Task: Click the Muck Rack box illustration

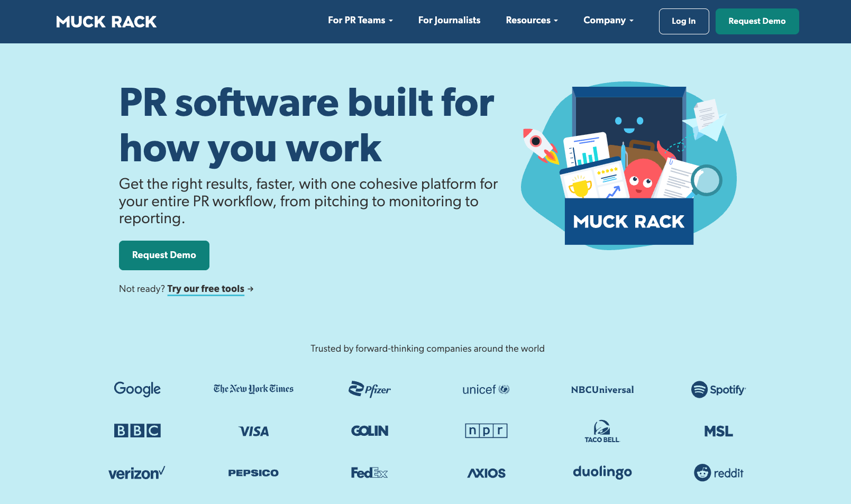Action: (x=629, y=166)
